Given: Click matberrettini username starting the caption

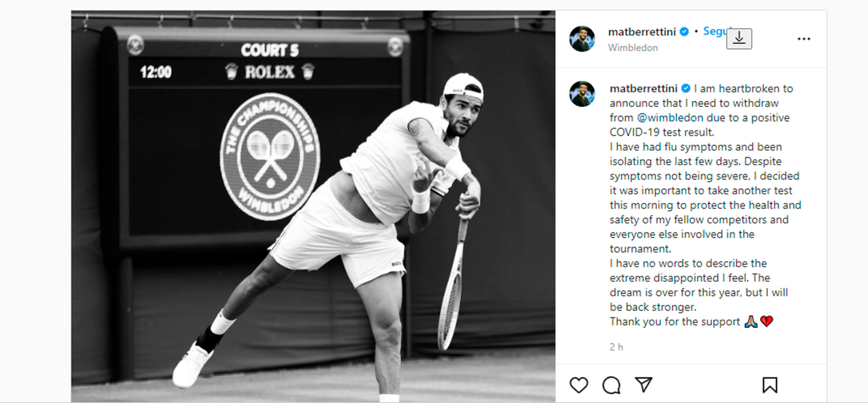Looking at the screenshot, I should 643,88.
